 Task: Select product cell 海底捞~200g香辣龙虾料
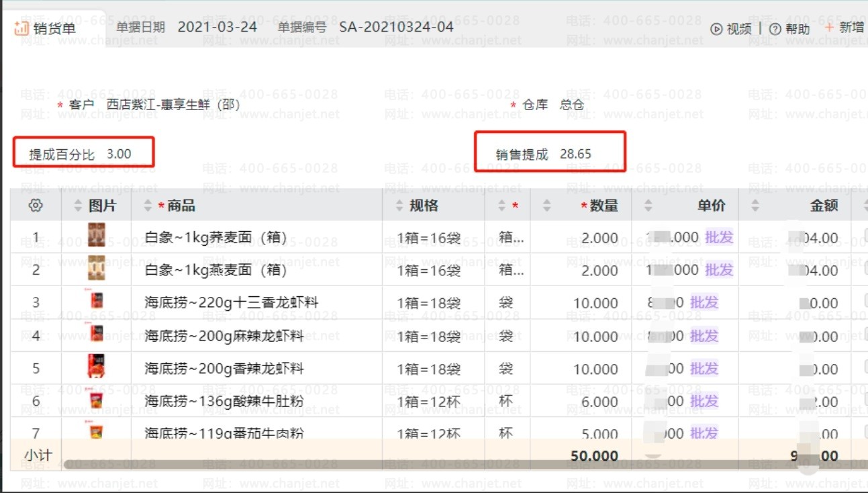click(224, 369)
